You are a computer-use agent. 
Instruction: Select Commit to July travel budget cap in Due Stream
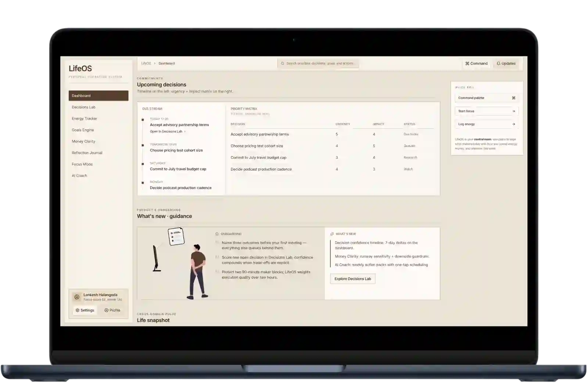(178, 169)
